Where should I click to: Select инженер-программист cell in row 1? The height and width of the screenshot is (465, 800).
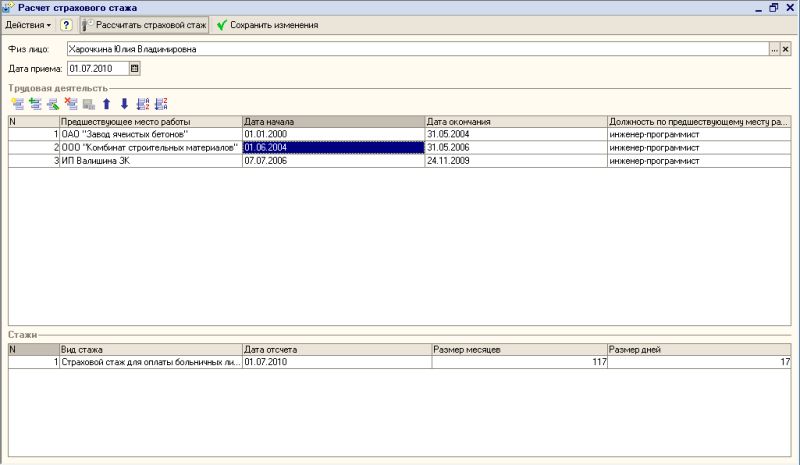click(699, 134)
